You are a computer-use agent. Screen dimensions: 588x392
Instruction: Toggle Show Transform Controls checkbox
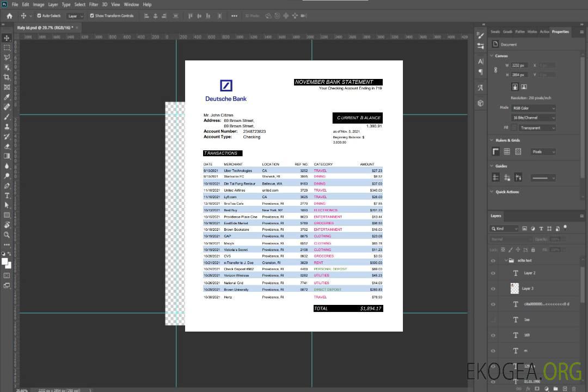(x=92, y=16)
